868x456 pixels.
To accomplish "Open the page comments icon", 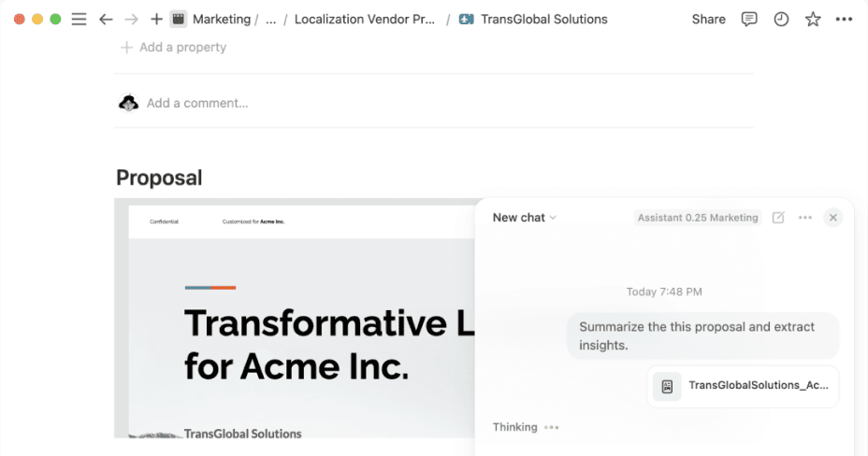I will tap(749, 19).
